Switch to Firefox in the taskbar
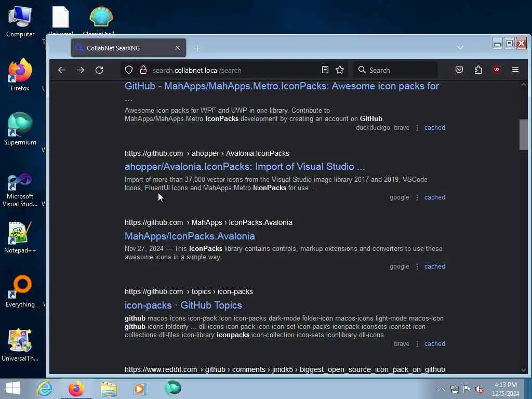Screen dimensions: 532x399 [x=76, y=389]
